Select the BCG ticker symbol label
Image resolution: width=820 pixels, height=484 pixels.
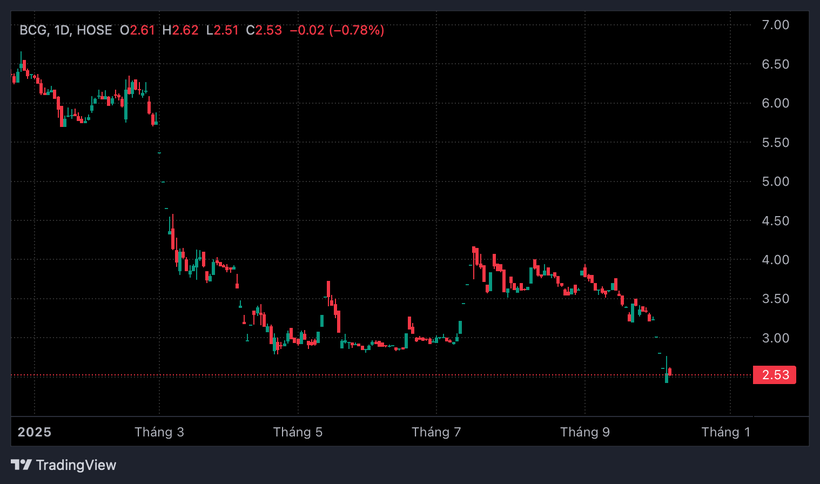pos(34,30)
